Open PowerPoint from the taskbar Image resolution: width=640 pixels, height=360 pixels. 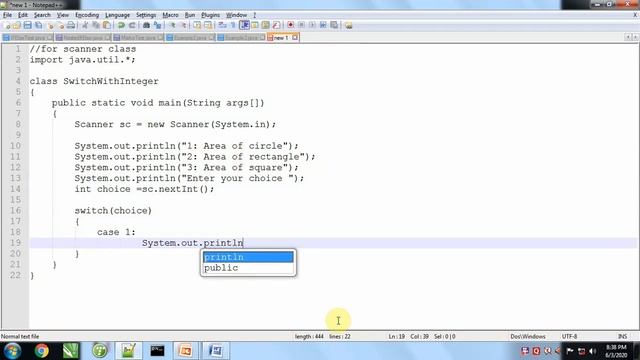185,351
